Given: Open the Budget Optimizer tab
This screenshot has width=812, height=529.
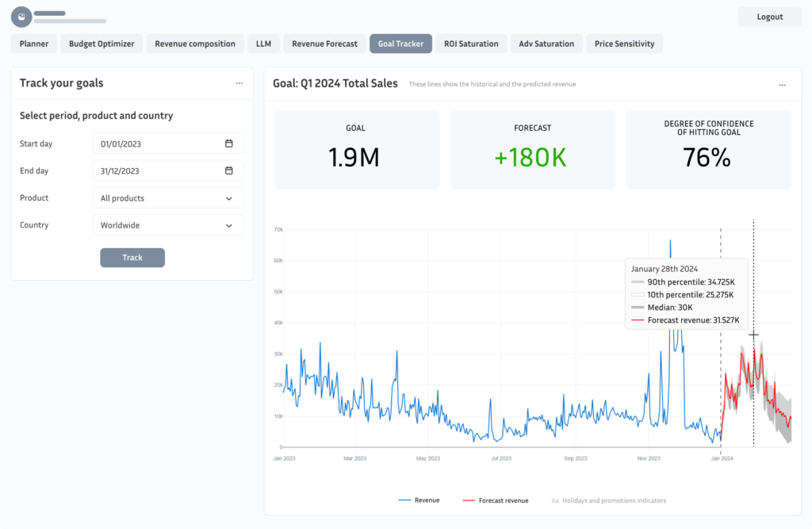Looking at the screenshot, I should click(101, 44).
